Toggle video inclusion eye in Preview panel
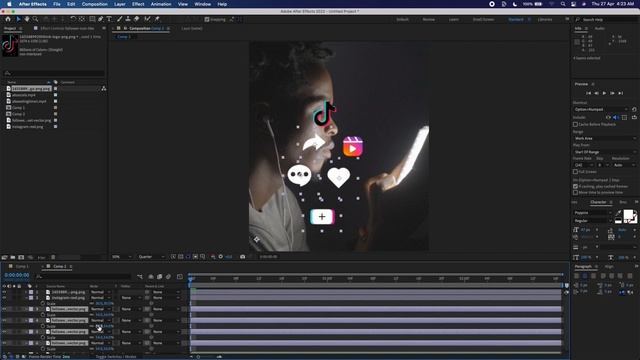 click(x=608, y=117)
